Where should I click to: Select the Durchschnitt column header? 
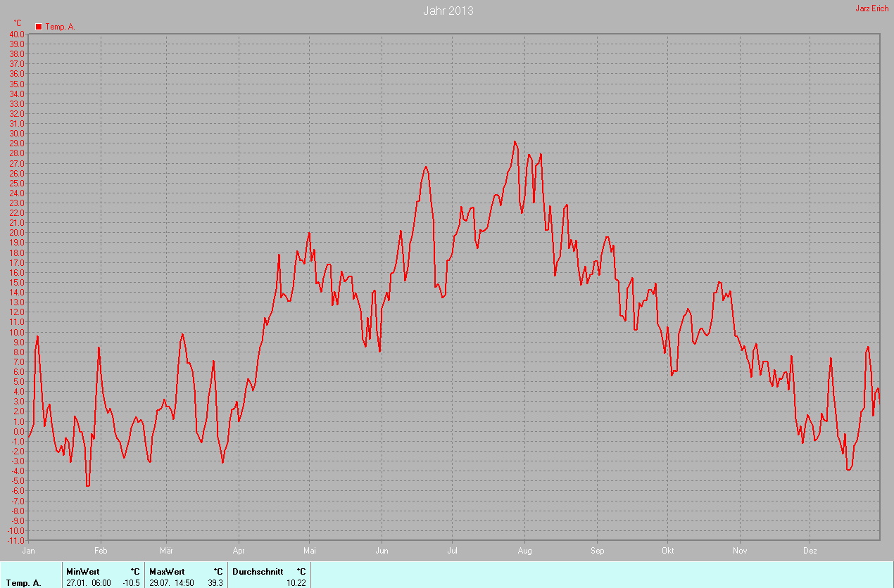pyautogui.click(x=258, y=572)
